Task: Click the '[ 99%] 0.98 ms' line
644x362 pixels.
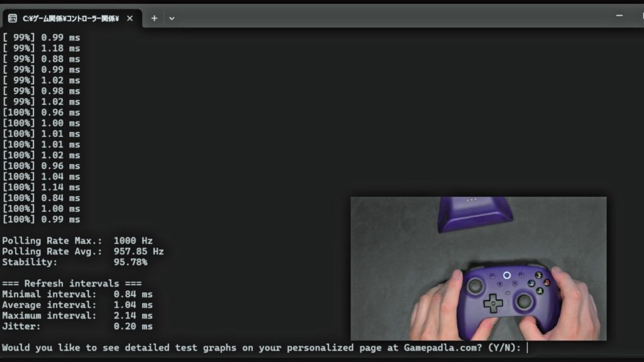Action: (x=41, y=91)
